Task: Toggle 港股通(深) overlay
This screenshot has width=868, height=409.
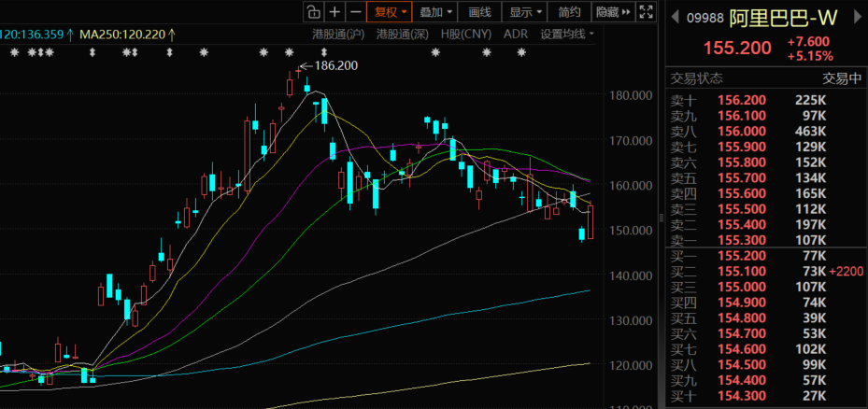Action: coord(402,35)
